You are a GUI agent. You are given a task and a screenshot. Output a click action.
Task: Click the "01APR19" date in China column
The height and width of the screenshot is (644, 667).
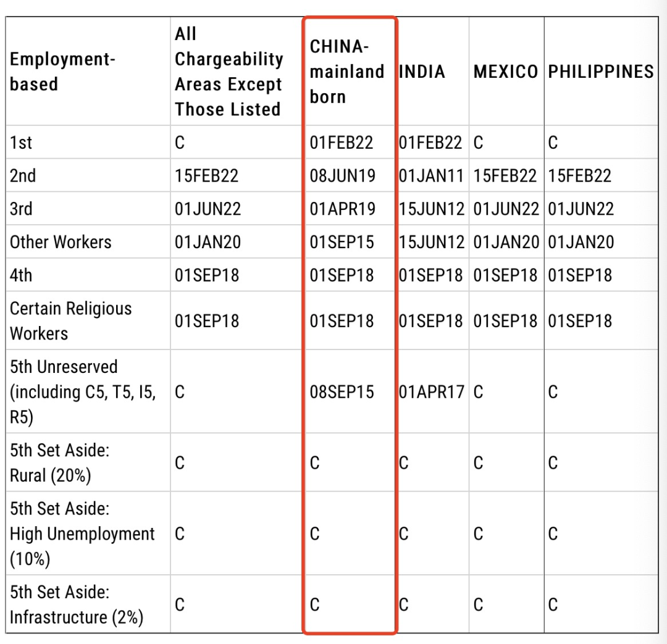(x=342, y=209)
